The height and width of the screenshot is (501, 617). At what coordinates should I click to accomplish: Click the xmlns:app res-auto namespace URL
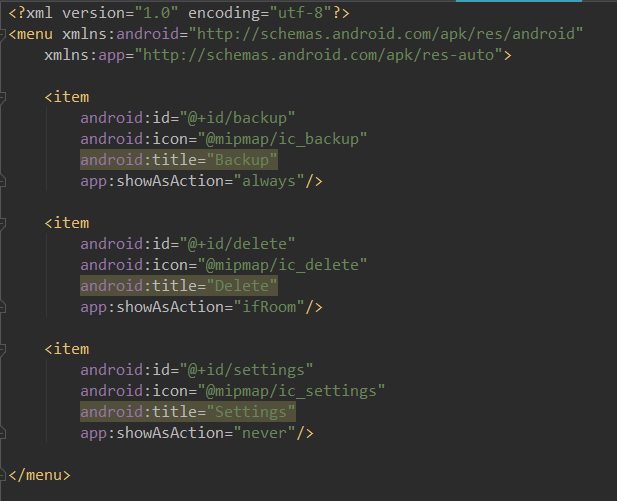318,55
